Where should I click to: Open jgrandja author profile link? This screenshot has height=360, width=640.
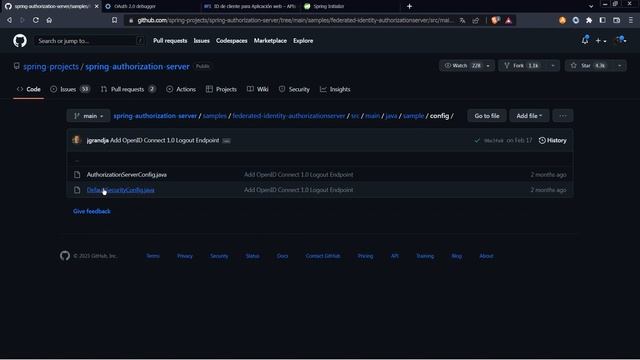(x=98, y=140)
